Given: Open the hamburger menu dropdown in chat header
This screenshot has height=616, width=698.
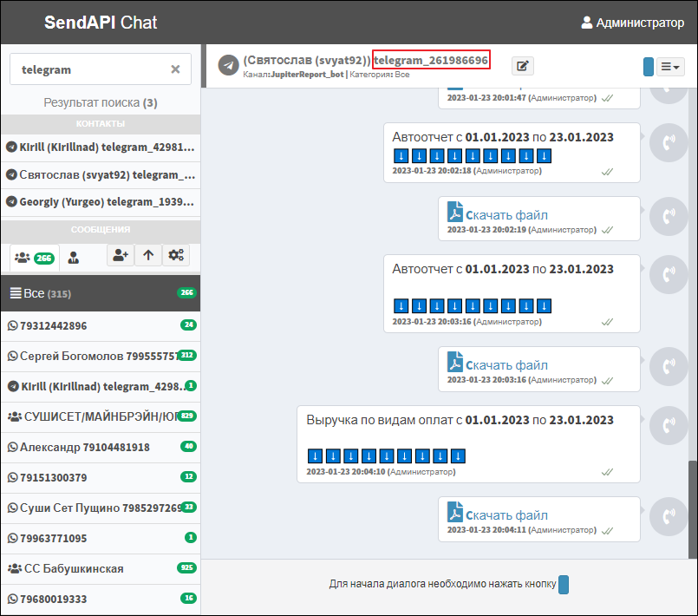Looking at the screenshot, I should tap(670, 67).
